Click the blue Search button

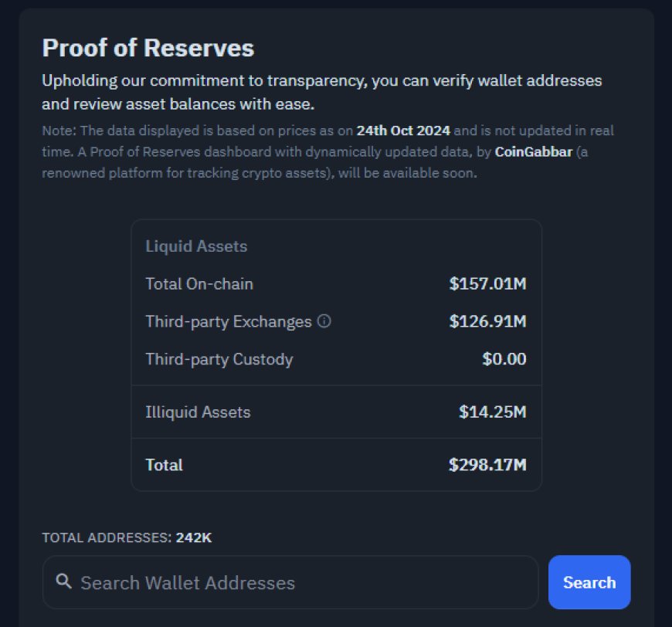pos(589,582)
